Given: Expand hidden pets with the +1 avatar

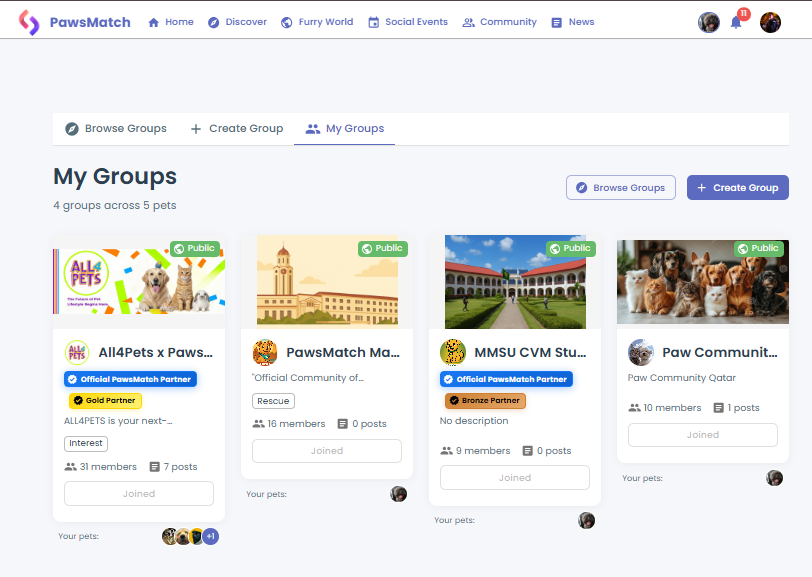Looking at the screenshot, I should coord(209,536).
